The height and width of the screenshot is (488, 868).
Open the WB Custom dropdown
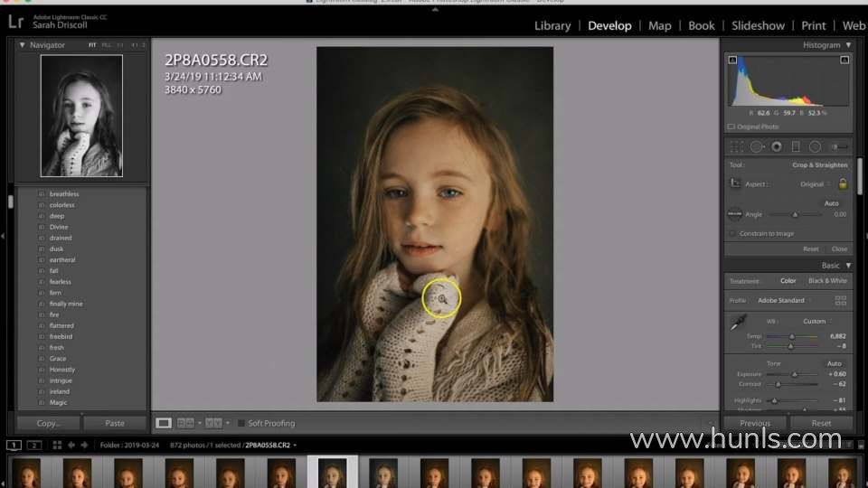pyautogui.click(x=817, y=322)
